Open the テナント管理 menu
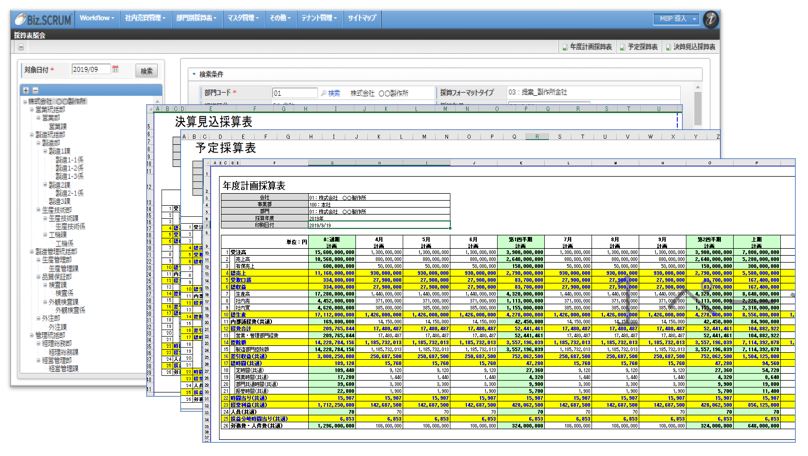 coord(319,18)
